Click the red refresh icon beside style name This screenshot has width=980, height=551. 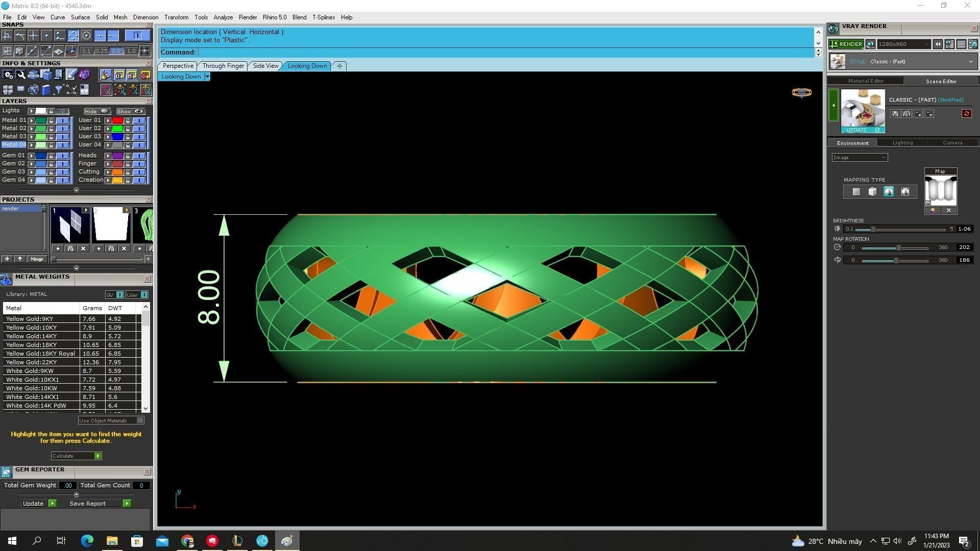point(966,114)
